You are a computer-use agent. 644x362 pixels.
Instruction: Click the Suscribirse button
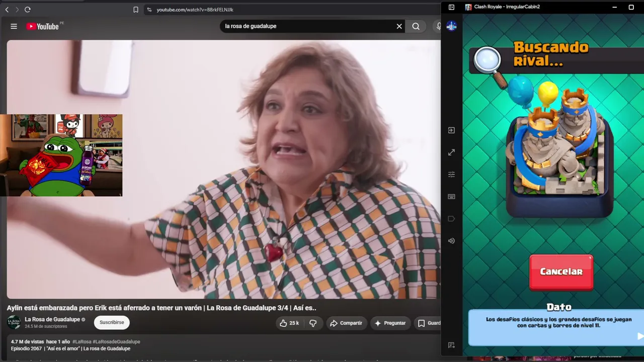click(112, 323)
